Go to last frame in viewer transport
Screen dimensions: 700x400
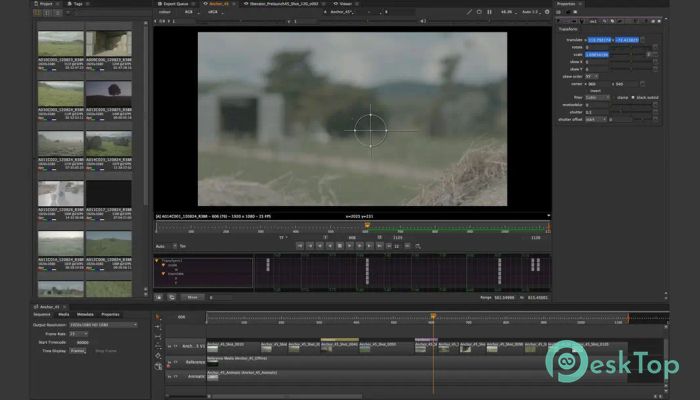[x=379, y=246]
